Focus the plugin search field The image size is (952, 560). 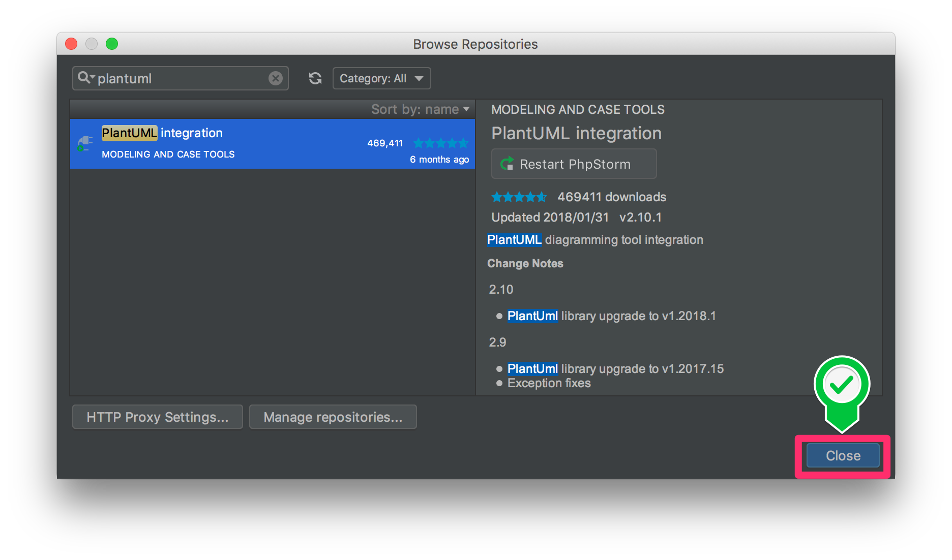(181, 78)
